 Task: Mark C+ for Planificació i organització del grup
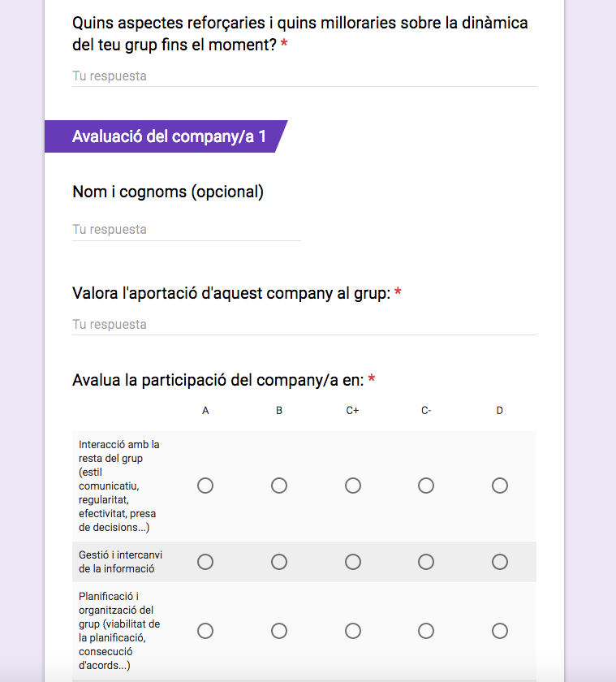(353, 631)
